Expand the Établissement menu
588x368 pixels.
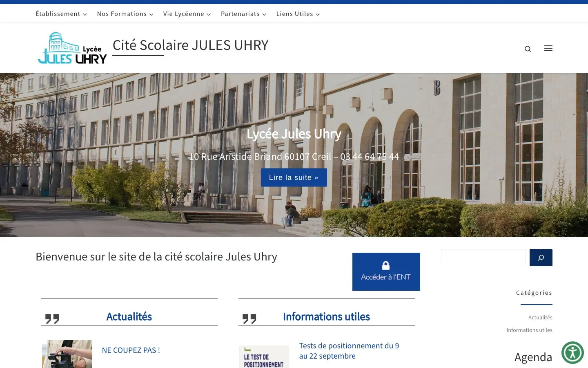point(61,14)
